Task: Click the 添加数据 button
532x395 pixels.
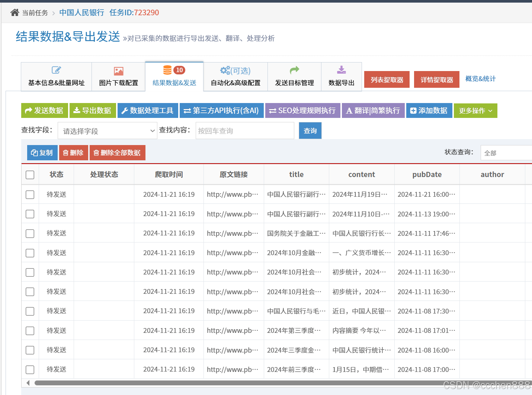Action: [429, 110]
